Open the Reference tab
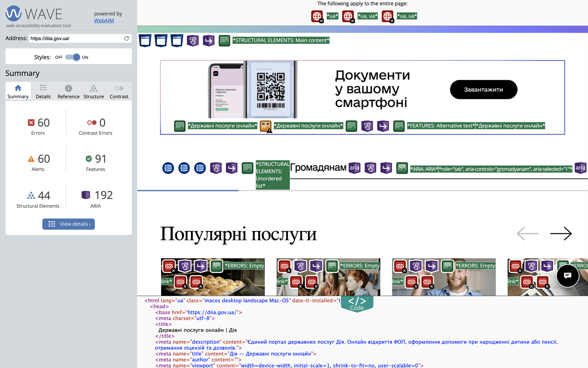Screen dimensions: 588x368 point(68,92)
